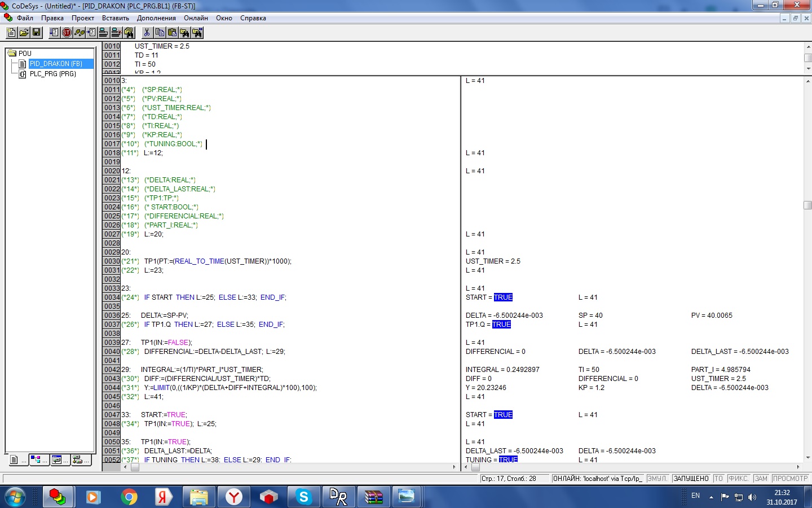The image size is (812, 508).
Task: Open the Проект menu
Action: coord(83,18)
